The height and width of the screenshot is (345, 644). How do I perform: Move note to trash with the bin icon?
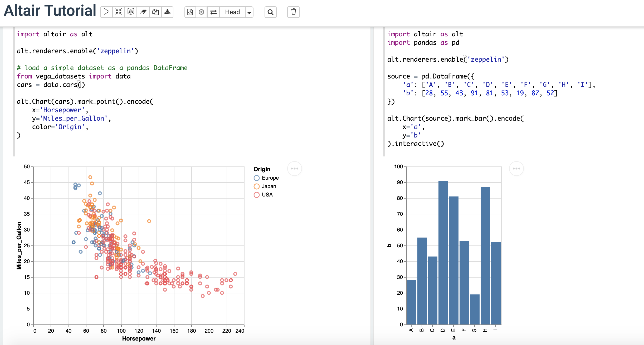(294, 12)
